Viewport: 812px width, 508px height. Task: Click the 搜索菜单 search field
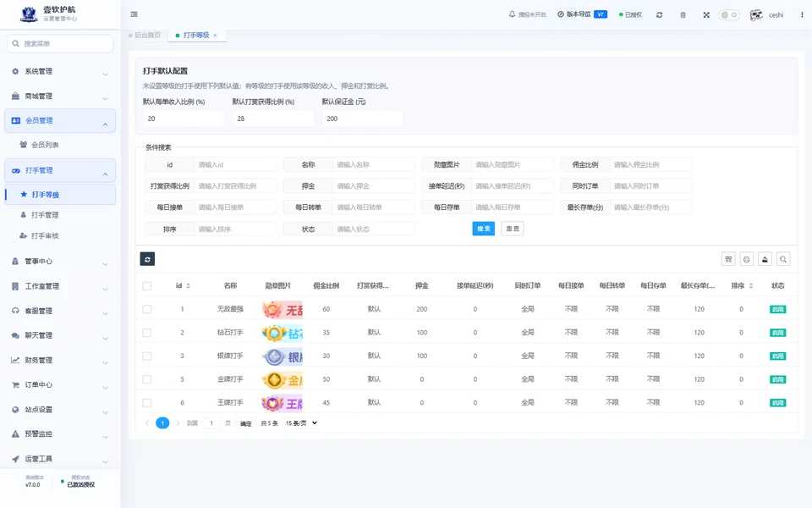tap(60, 43)
